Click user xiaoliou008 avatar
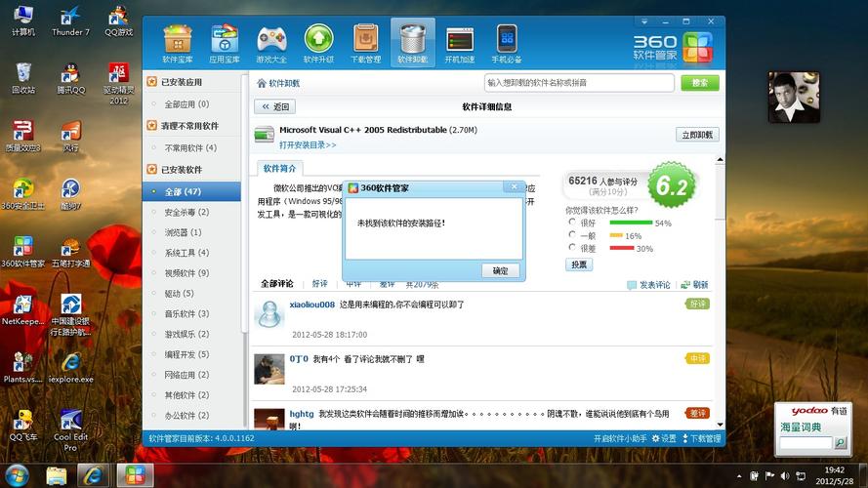 (269, 313)
